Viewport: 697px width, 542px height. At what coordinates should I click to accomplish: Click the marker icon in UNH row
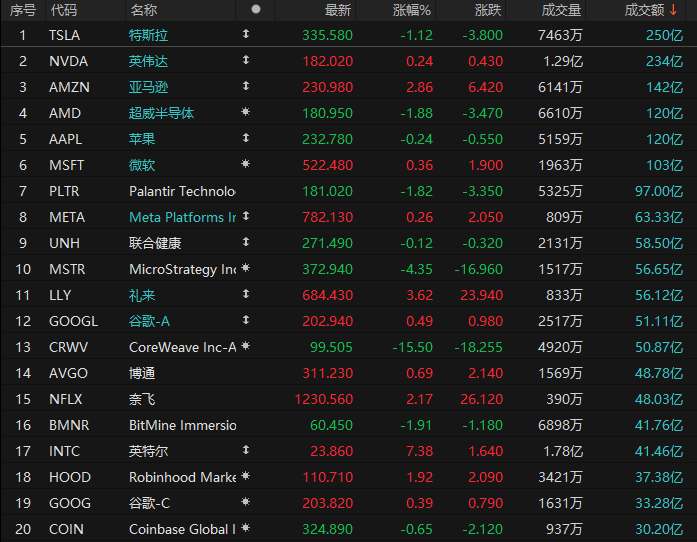pyautogui.click(x=246, y=242)
